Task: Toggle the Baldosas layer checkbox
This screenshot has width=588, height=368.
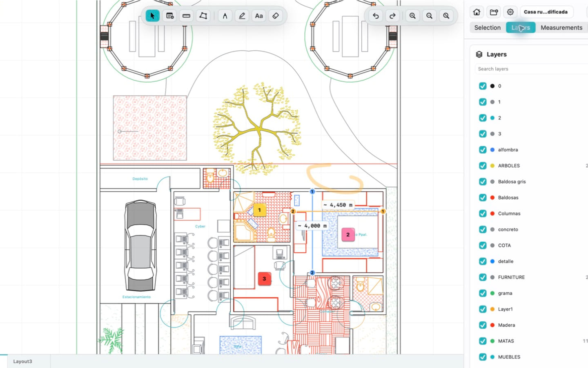Action: click(483, 197)
